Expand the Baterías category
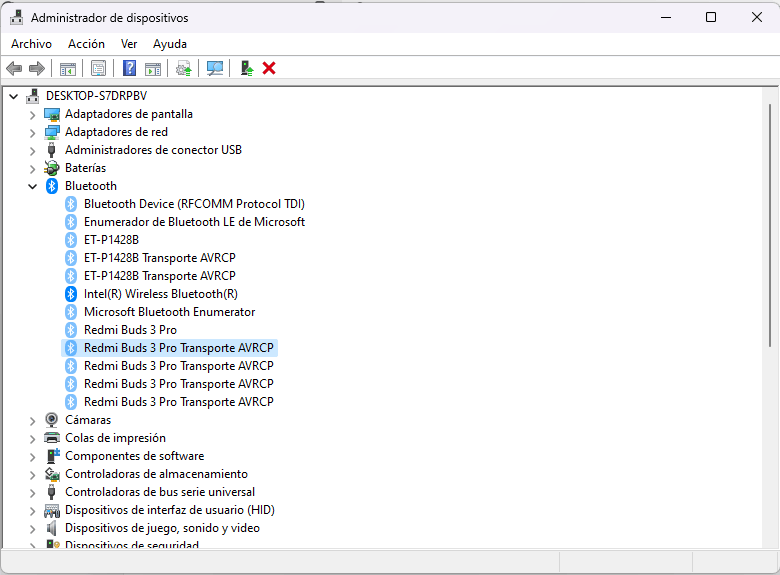This screenshot has height=575, width=780. pos(32,169)
